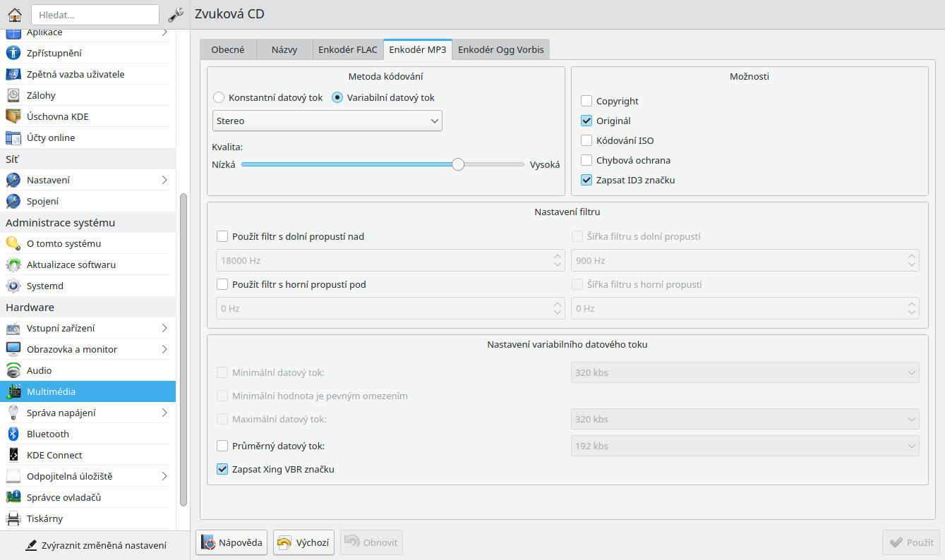The width and height of the screenshot is (945, 560).
Task: Click the Multimédia icon
Action: [13, 391]
